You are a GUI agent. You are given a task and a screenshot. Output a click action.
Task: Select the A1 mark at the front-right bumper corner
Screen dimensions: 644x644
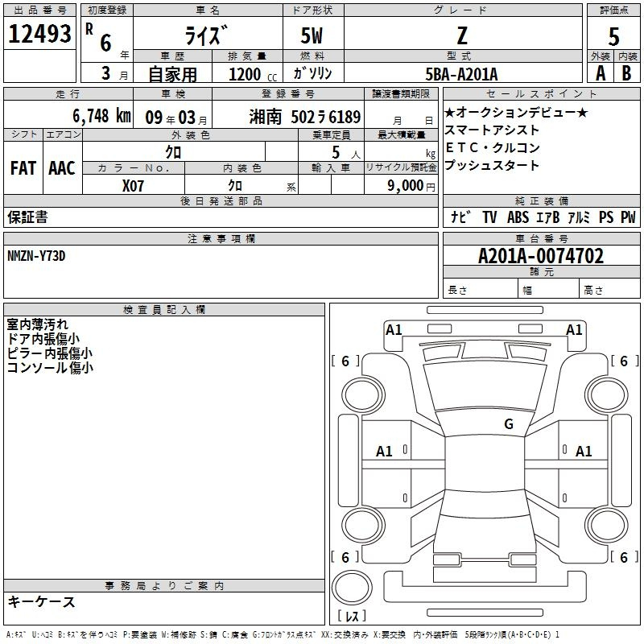tap(574, 329)
